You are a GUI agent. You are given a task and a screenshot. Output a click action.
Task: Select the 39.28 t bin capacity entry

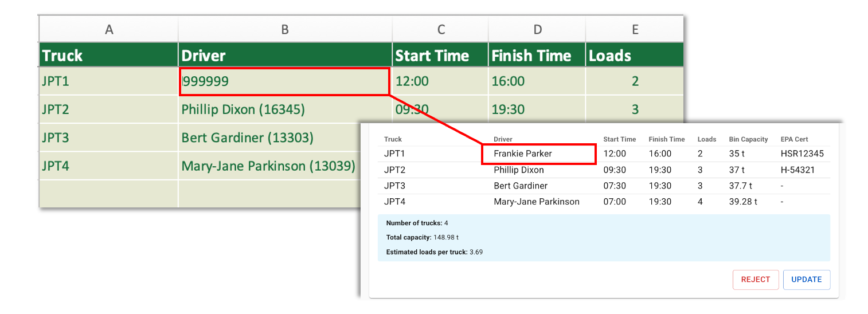coord(743,202)
